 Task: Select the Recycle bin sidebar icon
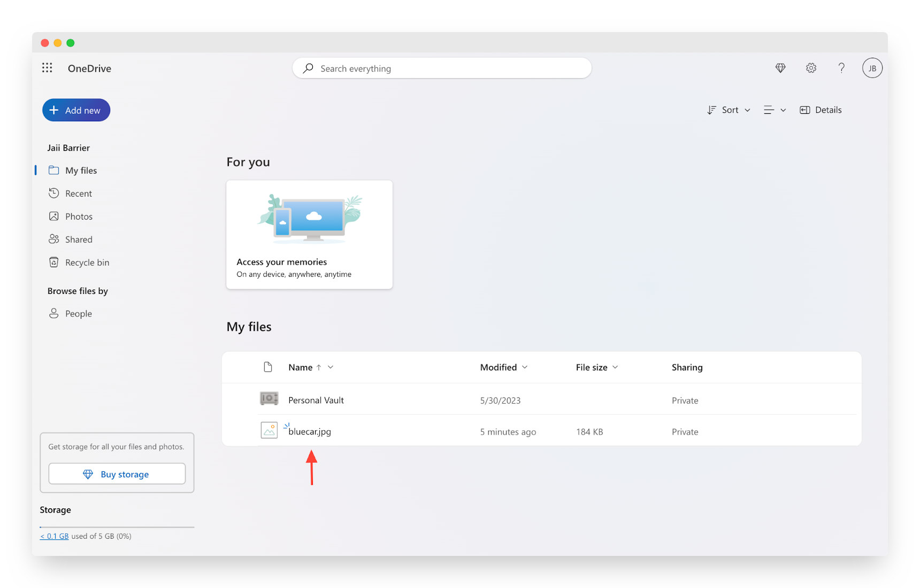(54, 262)
